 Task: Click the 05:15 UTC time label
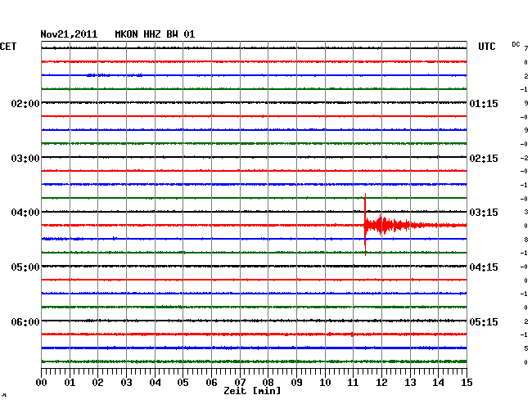pos(484,321)
